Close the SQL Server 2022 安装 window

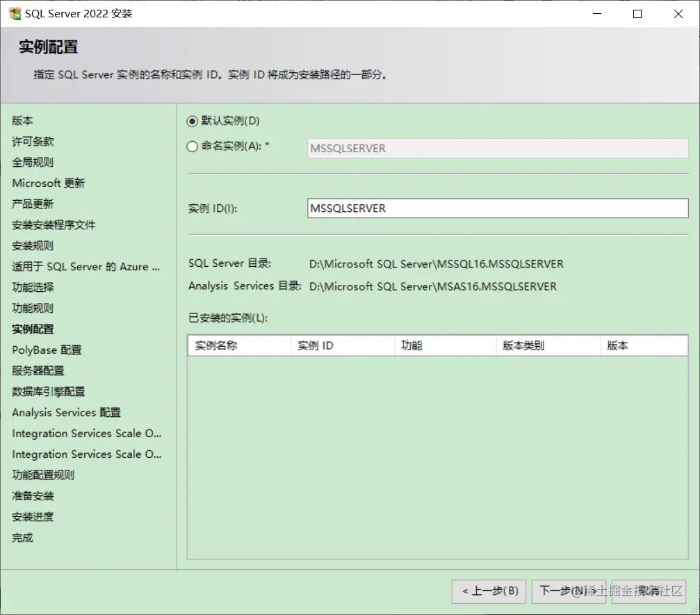[678, 14]
